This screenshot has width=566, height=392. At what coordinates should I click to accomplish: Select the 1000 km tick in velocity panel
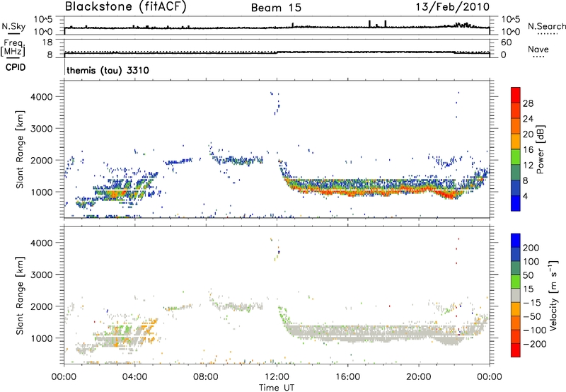(41, 338)
